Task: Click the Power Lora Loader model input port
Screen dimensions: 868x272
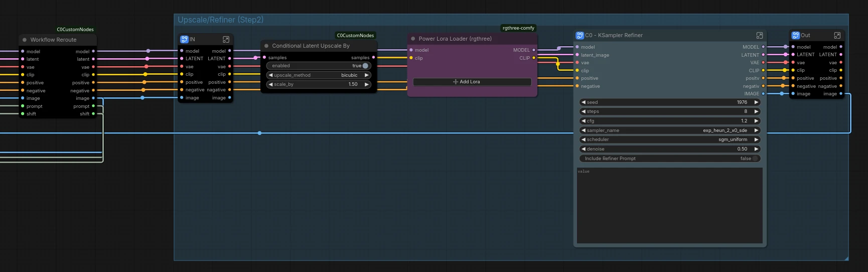Action: [411, 50]
